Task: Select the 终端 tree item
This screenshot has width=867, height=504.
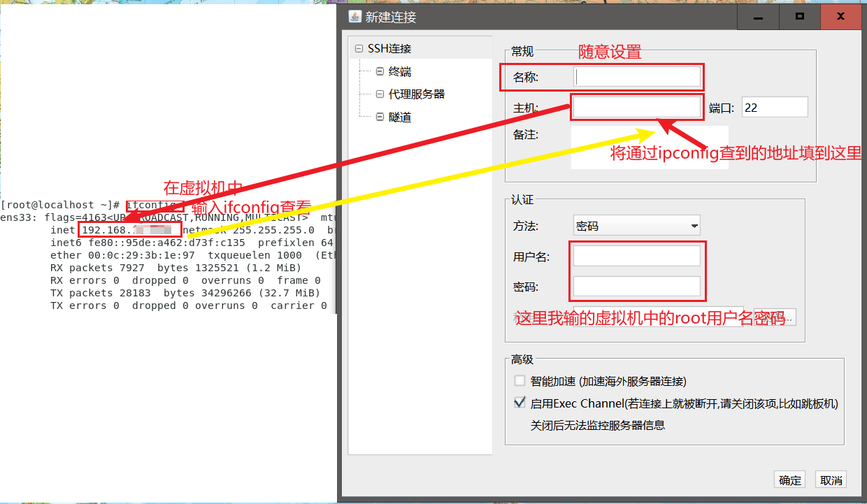Action: point(400,71)
